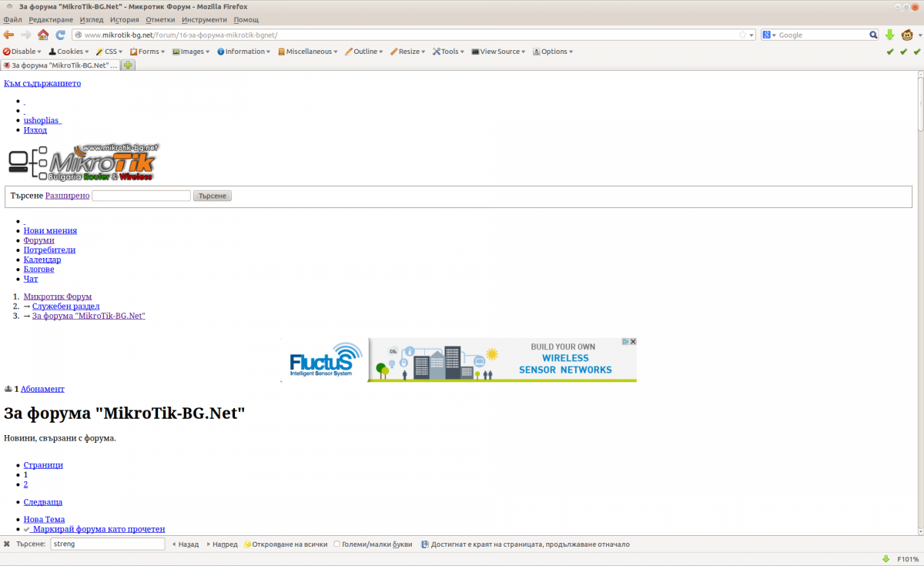Reload the page with the refresh icon
Screen dimensions: 924x566
tap(60, 35)
